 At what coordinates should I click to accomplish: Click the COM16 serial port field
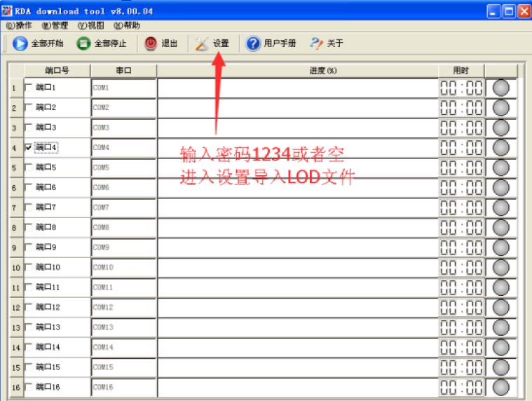[x=124, y=388]
